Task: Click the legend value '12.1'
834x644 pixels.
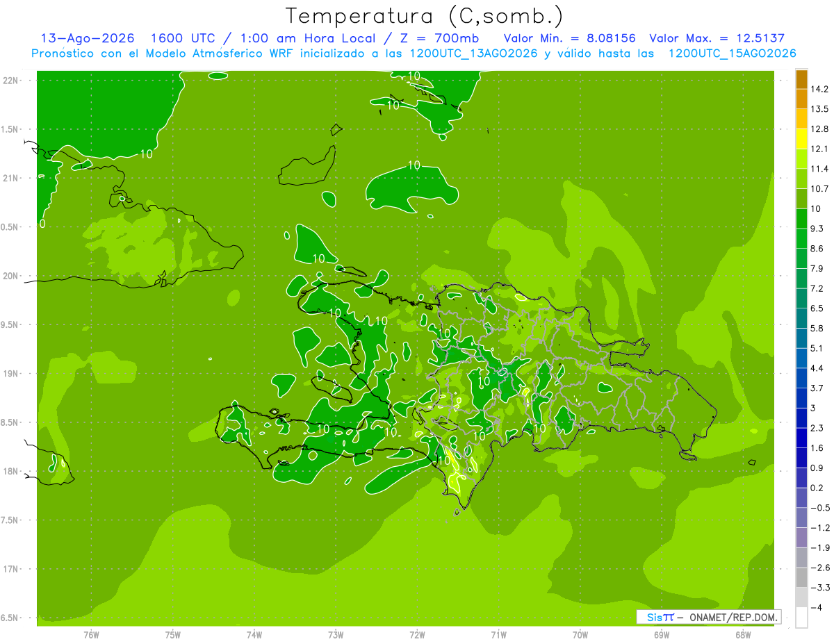Action: point(819,149)
